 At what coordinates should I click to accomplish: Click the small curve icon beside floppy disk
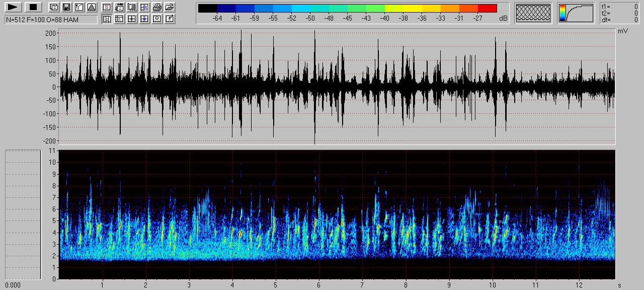[78, 7]
